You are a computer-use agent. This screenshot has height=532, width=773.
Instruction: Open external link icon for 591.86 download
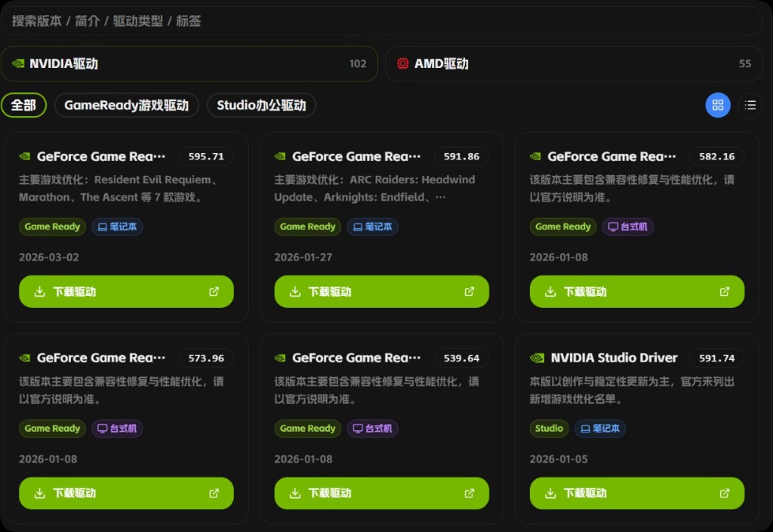[470, 291]
